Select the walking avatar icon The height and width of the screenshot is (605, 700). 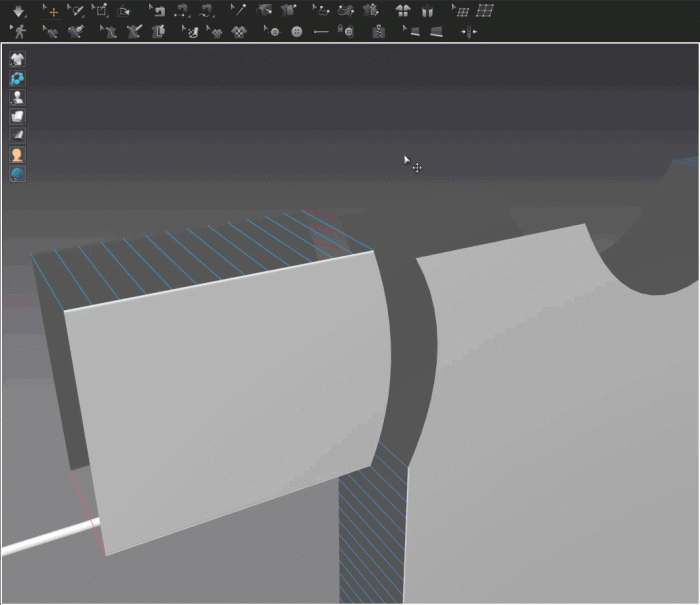(x=19, y=31)
